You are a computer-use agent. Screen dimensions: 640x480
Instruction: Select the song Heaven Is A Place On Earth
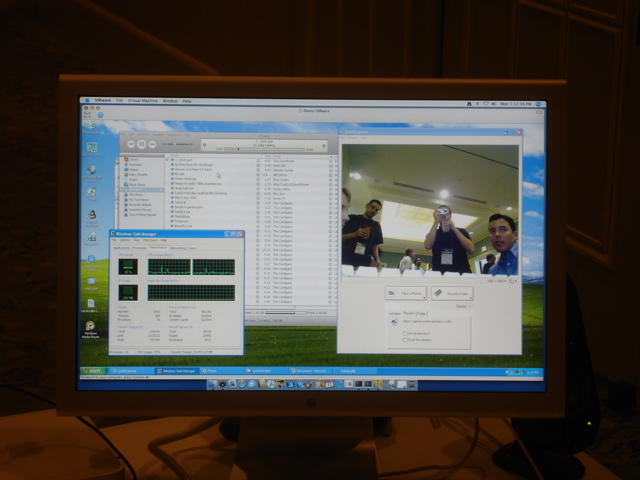[x=193, y=169]
